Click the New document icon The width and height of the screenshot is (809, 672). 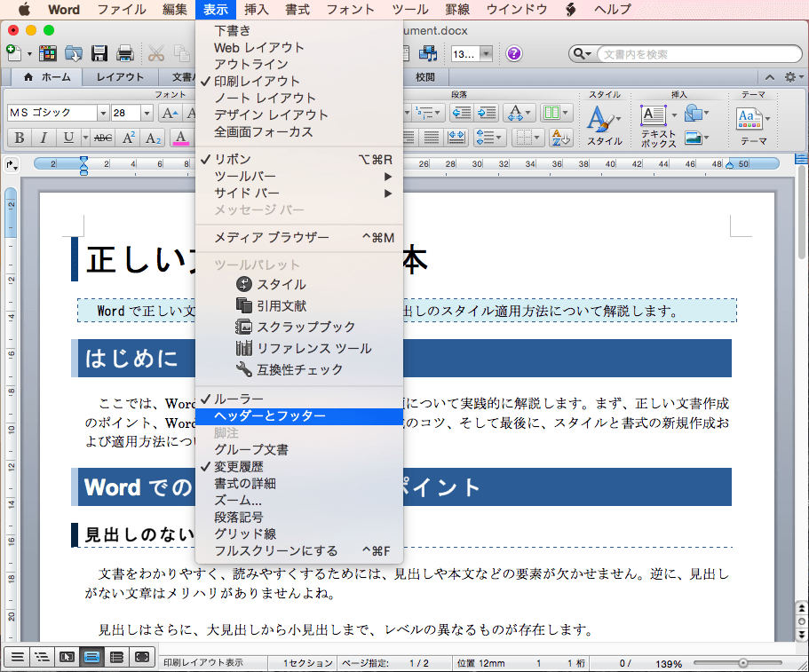(x=14, y=53)
